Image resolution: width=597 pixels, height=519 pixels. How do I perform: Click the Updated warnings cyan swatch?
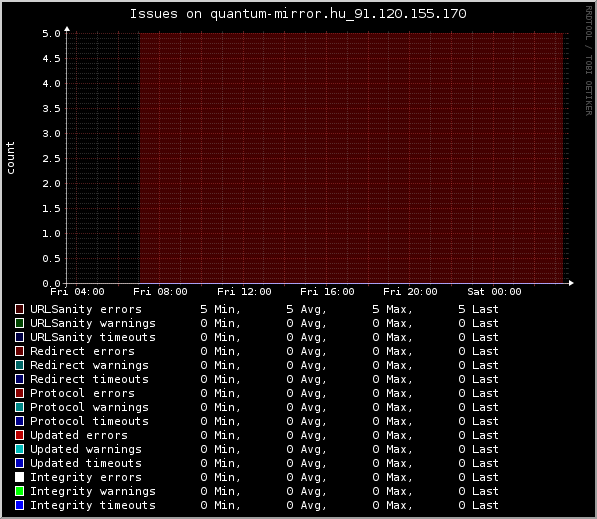[19, 449]
